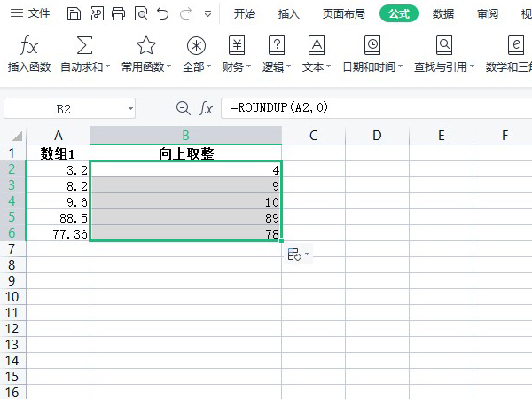The image size is (532, 399).
Task: Open the autofill options dropdown below selection
Action: 299,254
